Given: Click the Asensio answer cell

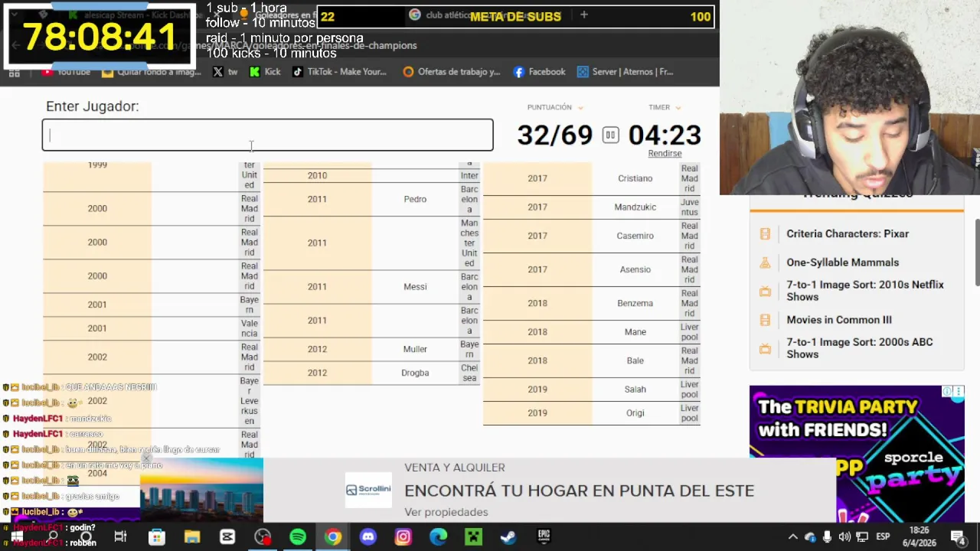Looking at the screenshot, I should [635, 269].
